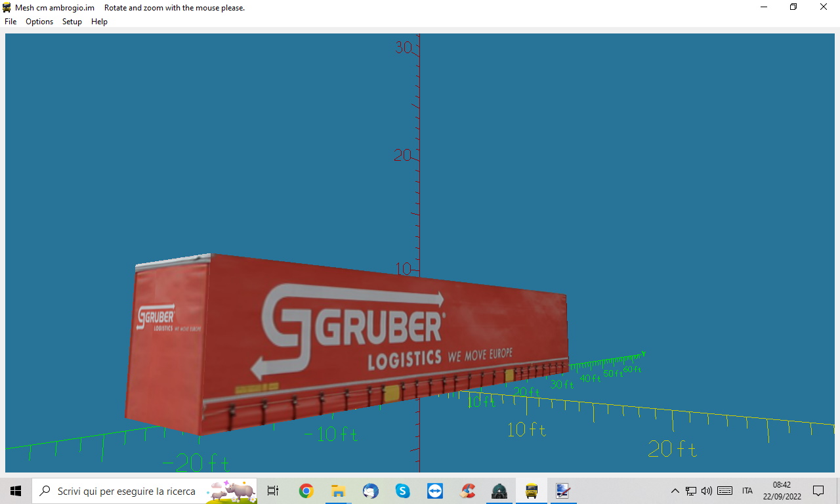Open the Help menu
Viewport: 840px width, 504px height.
99,22
